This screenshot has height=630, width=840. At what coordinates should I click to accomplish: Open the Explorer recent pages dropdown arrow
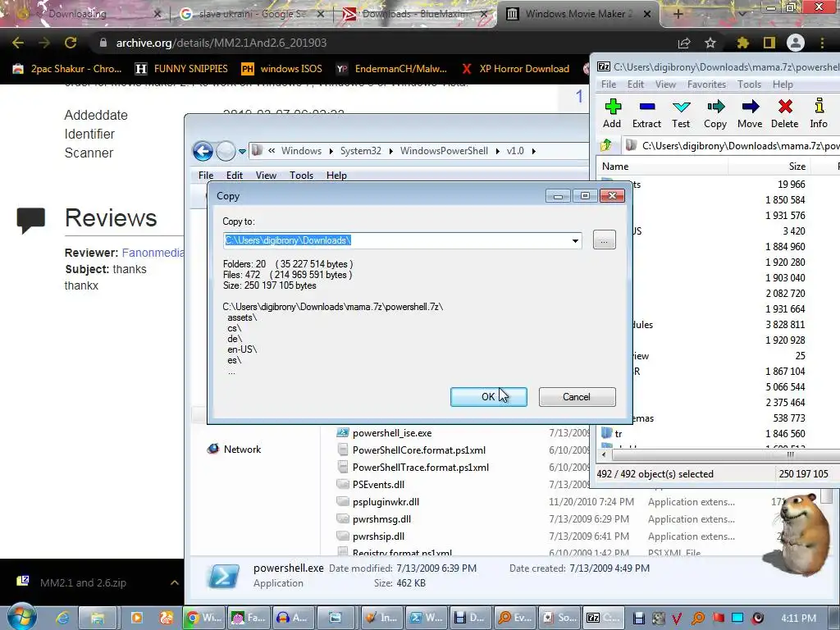(242, 152)
